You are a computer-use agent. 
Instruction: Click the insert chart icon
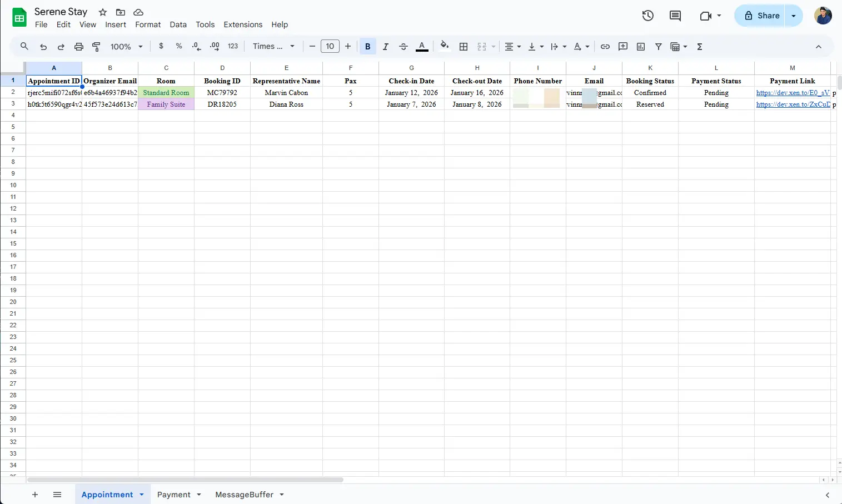641,47
